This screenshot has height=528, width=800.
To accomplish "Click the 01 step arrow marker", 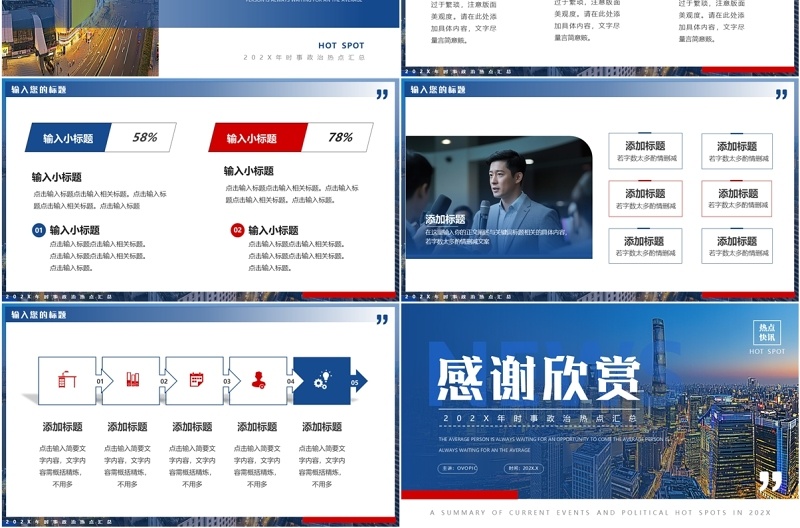I will click(x=104, y=381).
